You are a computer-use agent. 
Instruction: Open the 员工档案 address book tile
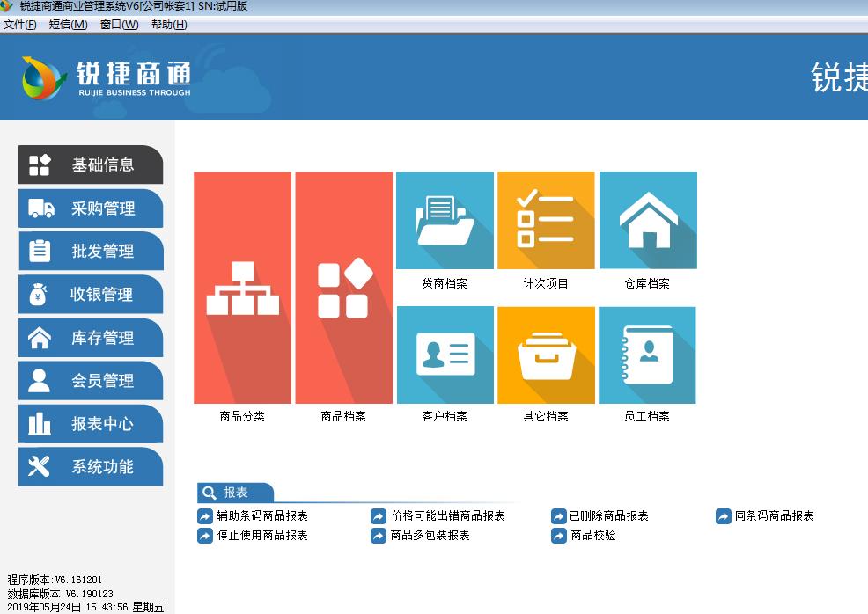click(x=648, y=355)
